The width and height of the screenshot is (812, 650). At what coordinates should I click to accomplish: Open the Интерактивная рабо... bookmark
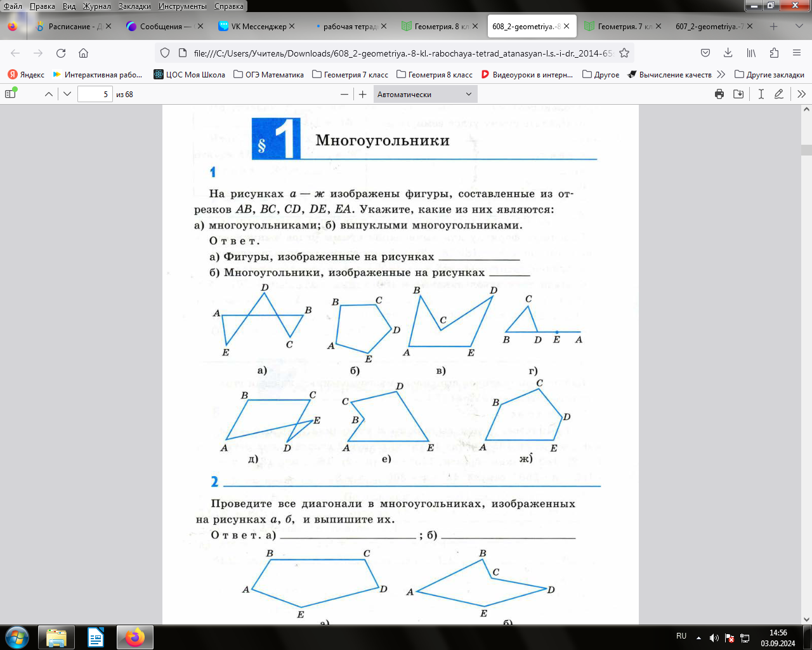[x=98, y=75]
